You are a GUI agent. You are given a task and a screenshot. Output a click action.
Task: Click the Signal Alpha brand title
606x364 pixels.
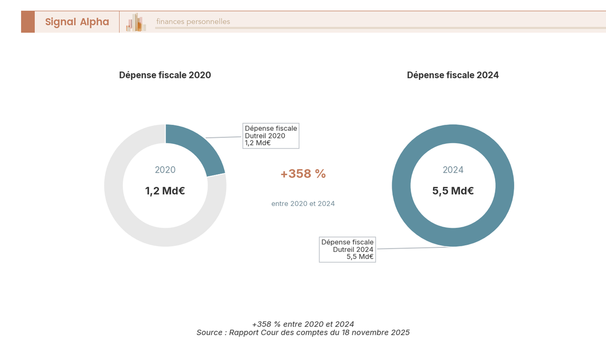[x=77, y=22]
